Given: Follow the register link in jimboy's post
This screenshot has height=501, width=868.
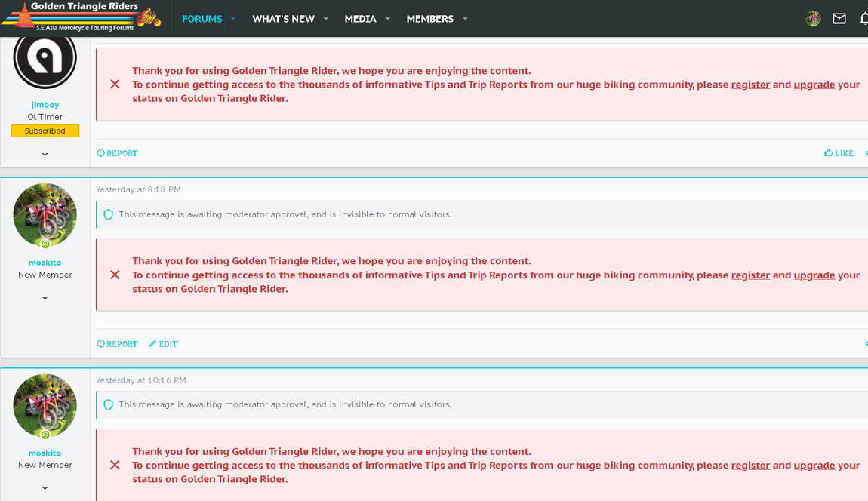Looking at the screenshot, I should click(750, 85).
